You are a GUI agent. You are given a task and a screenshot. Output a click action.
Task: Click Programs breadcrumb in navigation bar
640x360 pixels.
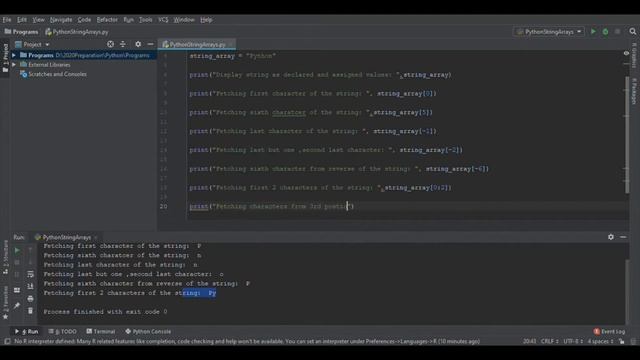(x=21, y=31)
